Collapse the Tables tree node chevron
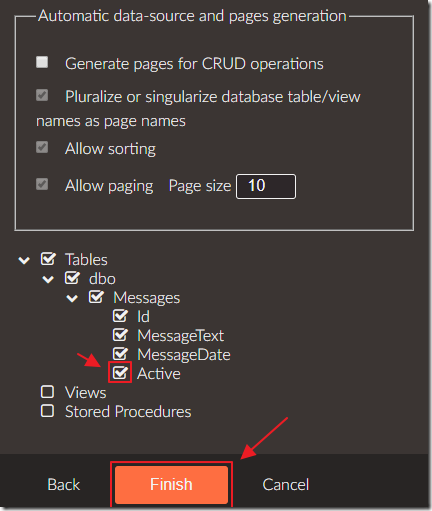Viewport: 432px width, 511px height. (x=24, y=260)
